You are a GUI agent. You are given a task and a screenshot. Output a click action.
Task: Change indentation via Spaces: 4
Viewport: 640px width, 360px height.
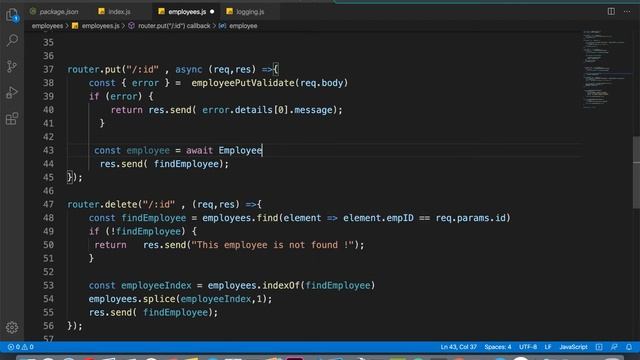pyautogui.click(x=498, y=347)
